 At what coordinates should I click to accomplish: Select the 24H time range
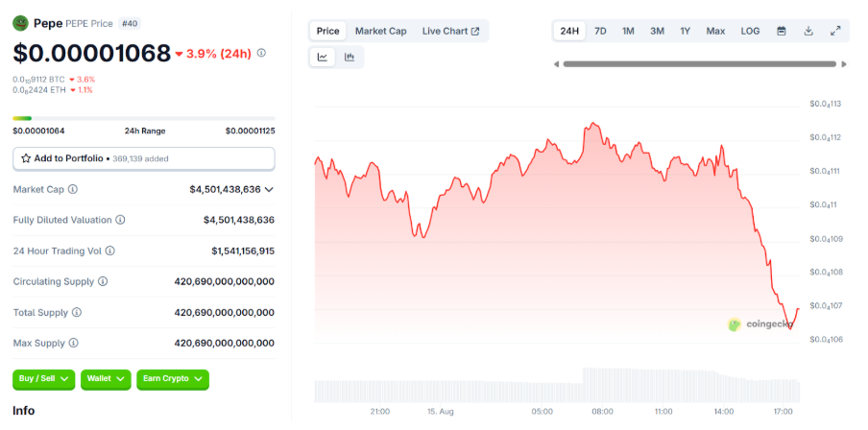pyautogui.click(x=569, y=31)
